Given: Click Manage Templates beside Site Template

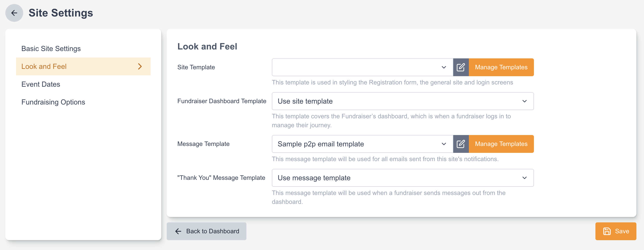Looking at the screenshot, I should (501, 67).
